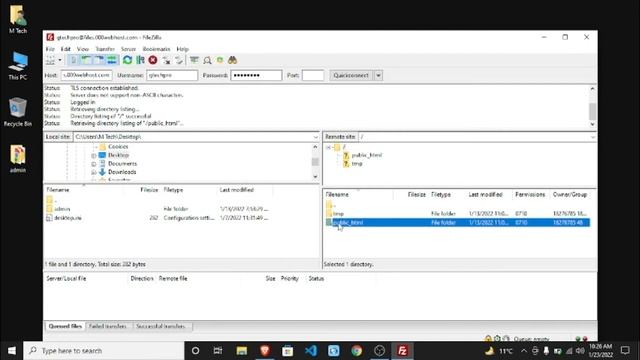
Task: Open Brave browser from taskbar
Action: click(x=265, y=351)
